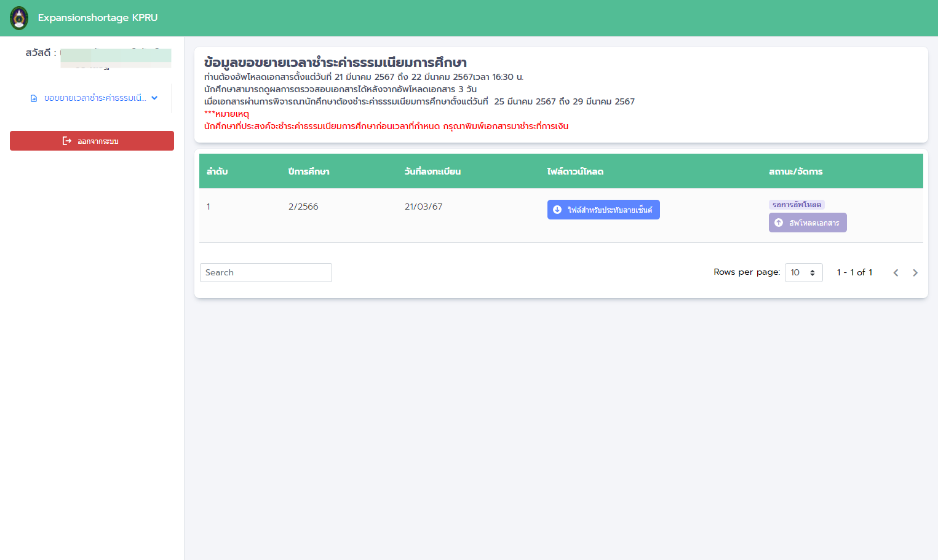938x560 pixels.
Task: Click the red ออกจากระบบ logout button
Action: [x=92, y=141]
